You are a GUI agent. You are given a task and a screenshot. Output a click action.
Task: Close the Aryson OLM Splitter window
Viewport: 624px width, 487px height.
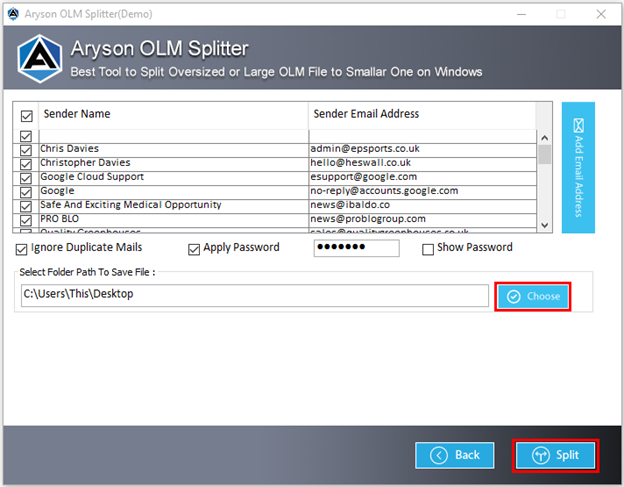coord(601,14)
